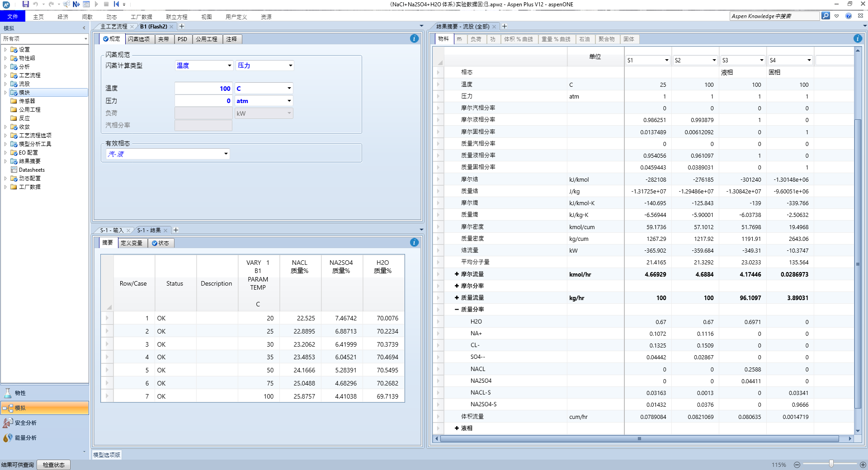Open the S1 stream selector dropdown
The height and width of the screenshot is (470, 868).
click(x=667, y=60)
